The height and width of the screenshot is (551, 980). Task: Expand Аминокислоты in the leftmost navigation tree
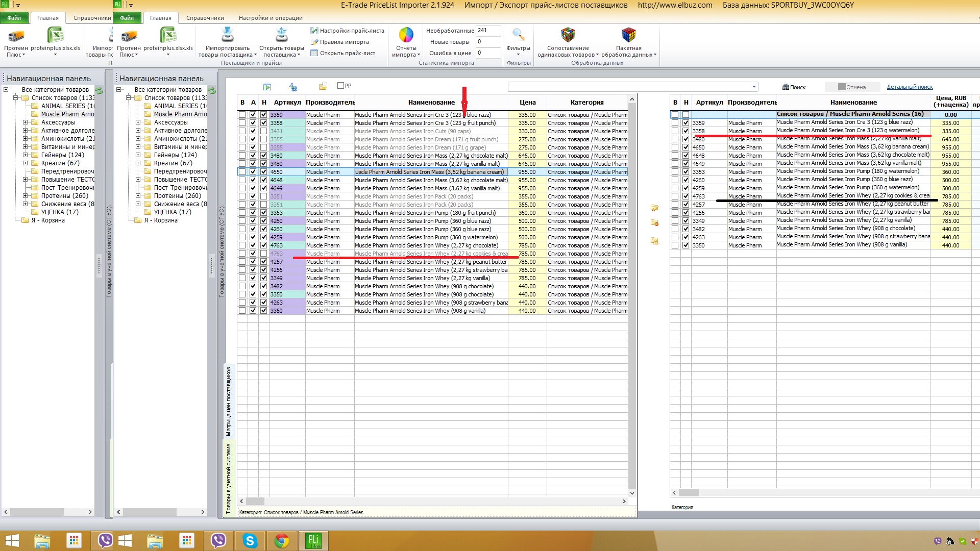tap(25, 139)
